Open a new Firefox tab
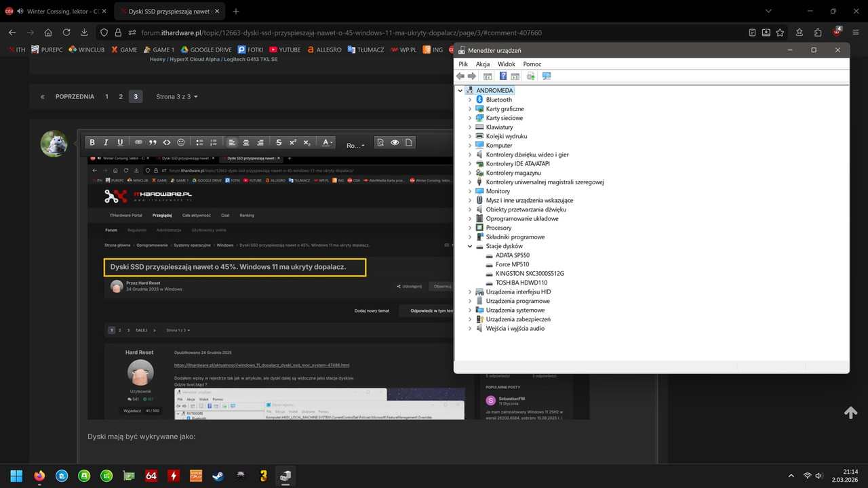Image resolution: width=868 pixels, height=488 pixels. tap(236, 12)
